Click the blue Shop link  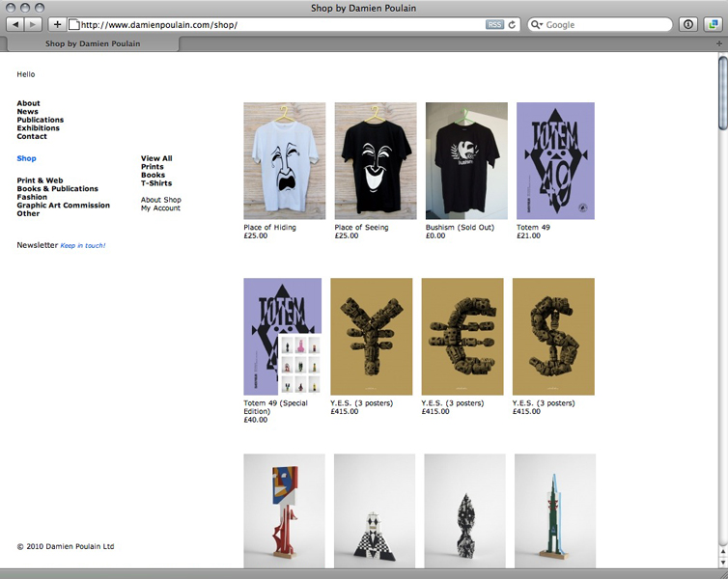26,158
